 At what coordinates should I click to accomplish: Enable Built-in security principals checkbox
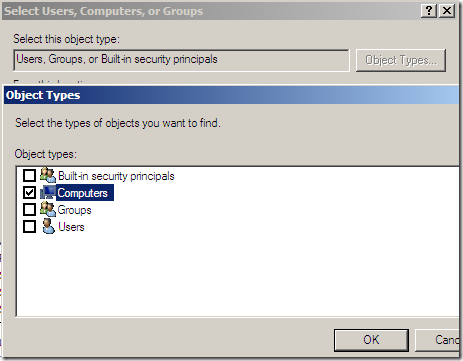coord(29,175)
